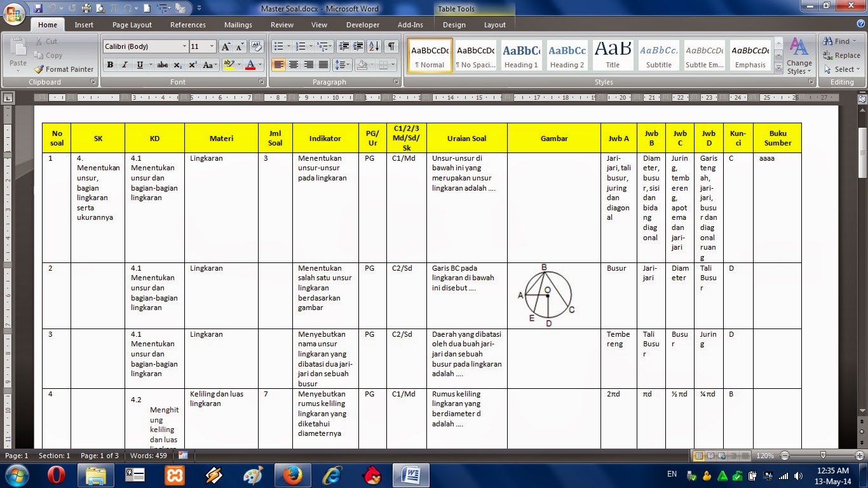Toggle Show/Hide paragraph marks
Viewport: 868px width, 488px height.
(x=391, y=46)
